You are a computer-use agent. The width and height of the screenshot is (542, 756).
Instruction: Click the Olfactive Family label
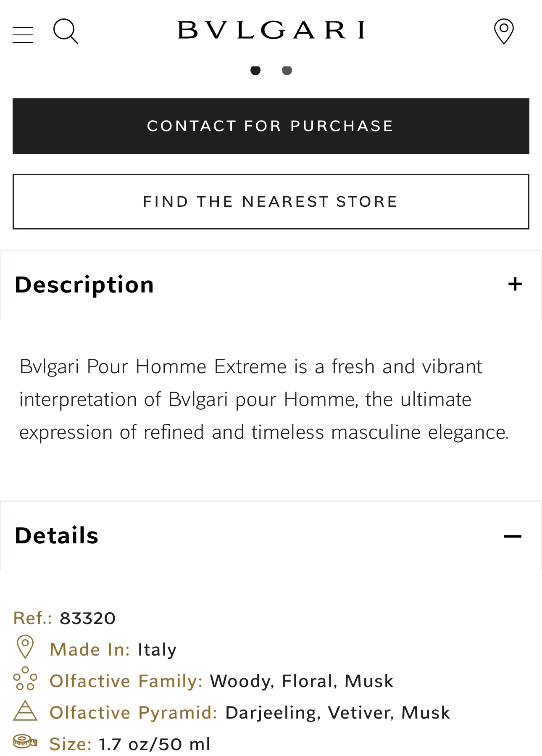[126, 681]
